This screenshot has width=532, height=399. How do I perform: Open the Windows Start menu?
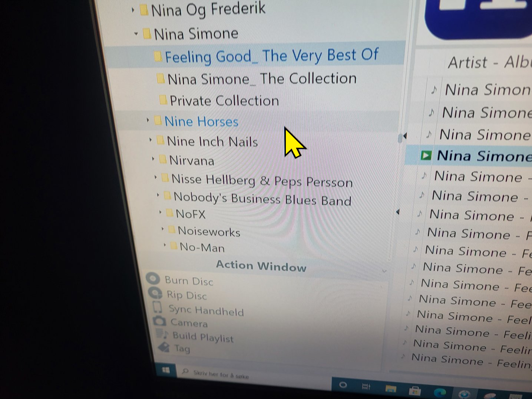[x=166, y=370]
